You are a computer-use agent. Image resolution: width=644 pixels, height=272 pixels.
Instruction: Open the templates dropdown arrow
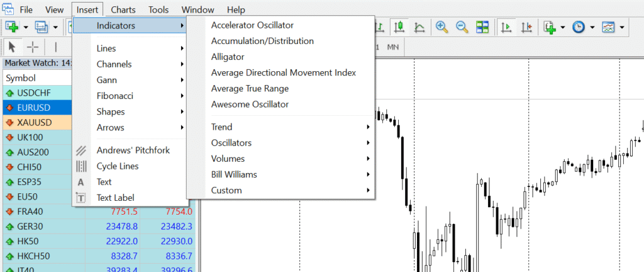[x=622, y=27]
